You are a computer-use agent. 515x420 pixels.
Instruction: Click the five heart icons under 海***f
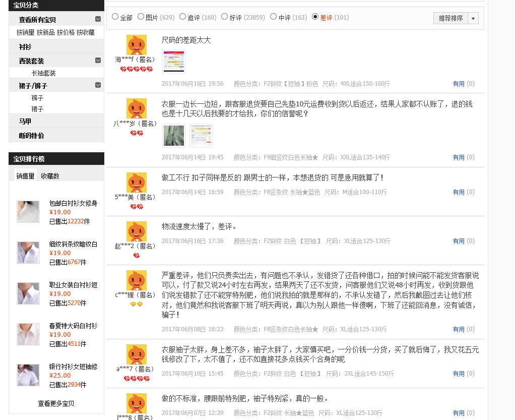click(x=137, y=70)
